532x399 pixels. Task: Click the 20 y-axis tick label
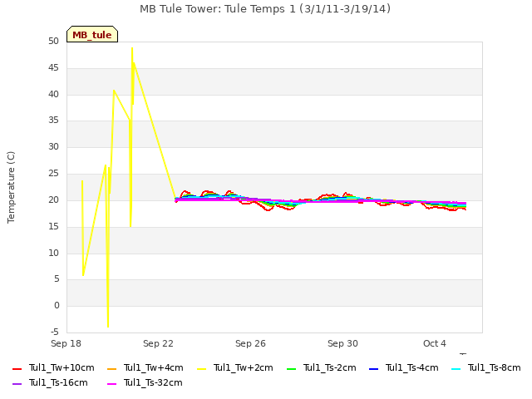tap(53, 199)
